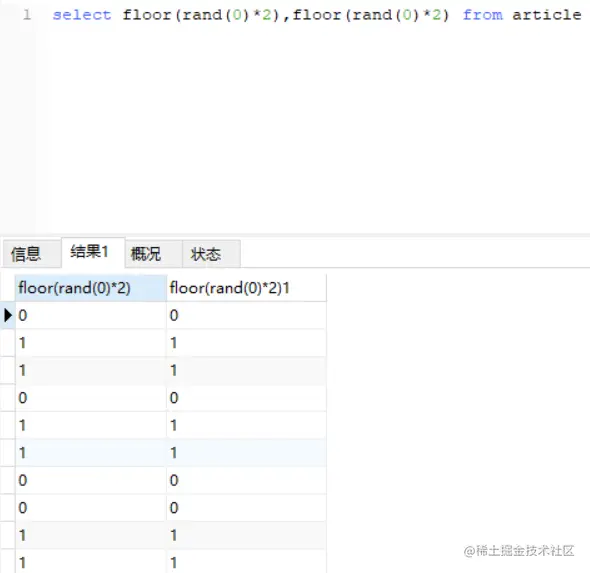Click the row header of the second row

(8, 343)
